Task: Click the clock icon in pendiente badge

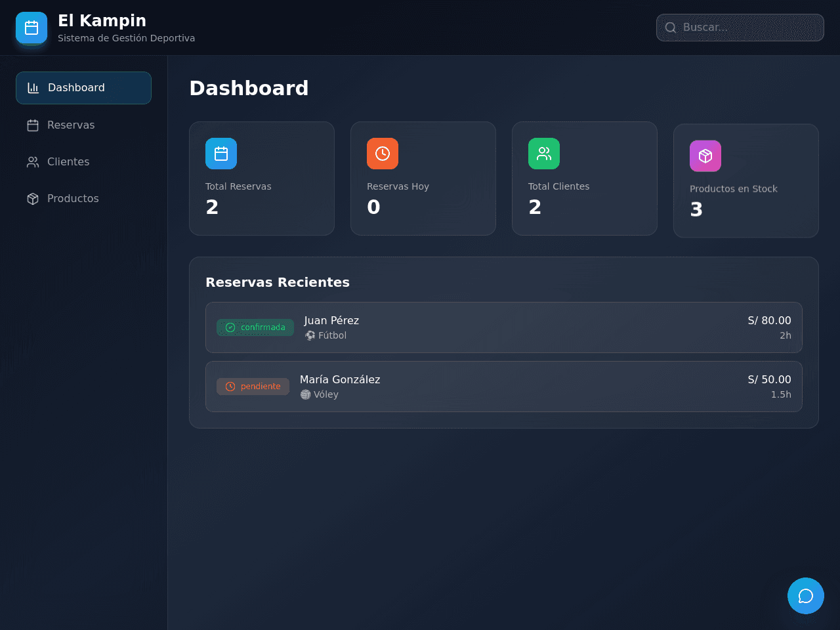Action: tap(230, 387)
